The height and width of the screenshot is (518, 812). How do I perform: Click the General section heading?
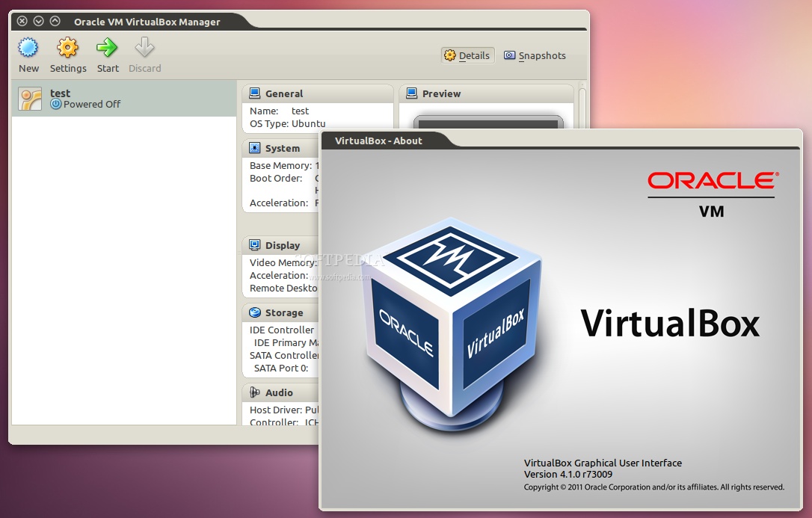coord(284,93)
